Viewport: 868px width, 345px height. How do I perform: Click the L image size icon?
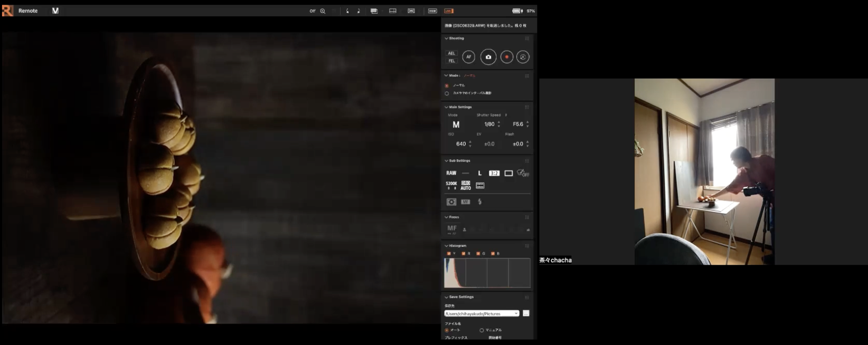[480, 173]
